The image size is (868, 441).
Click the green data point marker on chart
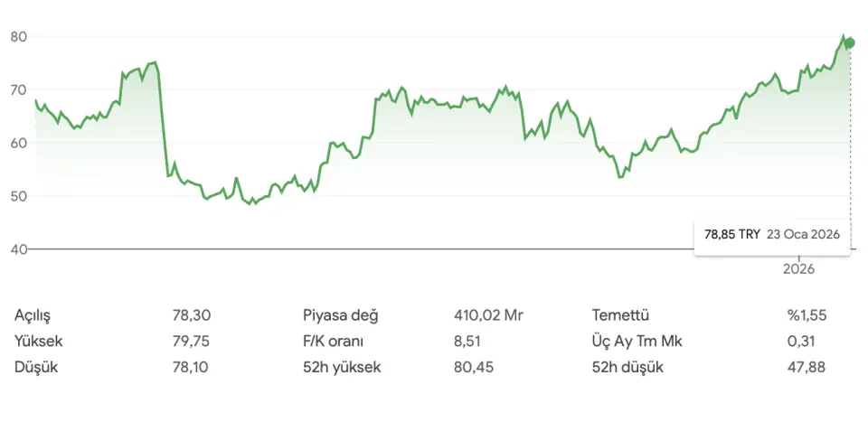pyautogui.click(x=850, y=42)
